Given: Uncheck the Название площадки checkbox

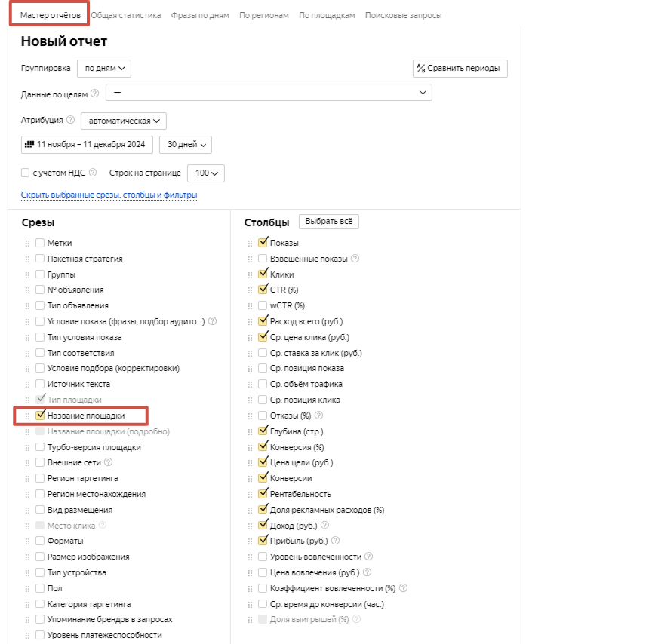Looking at the screenshot, I should point(41,416).
